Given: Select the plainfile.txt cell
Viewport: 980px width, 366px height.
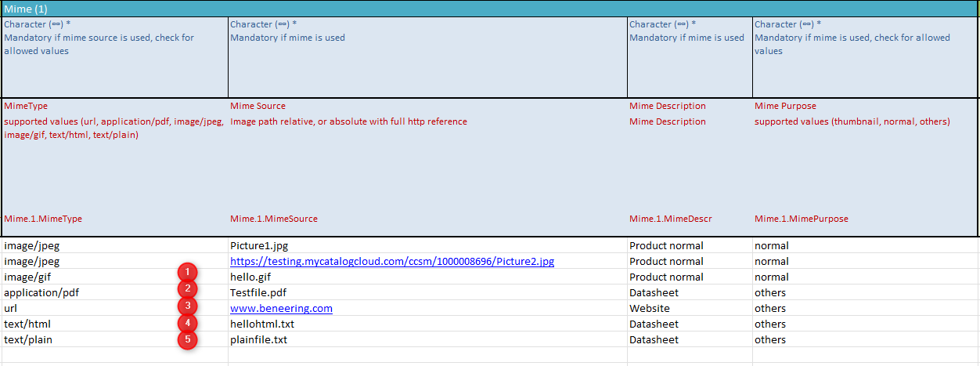Looking at the screenshot, I should point(258,339).
